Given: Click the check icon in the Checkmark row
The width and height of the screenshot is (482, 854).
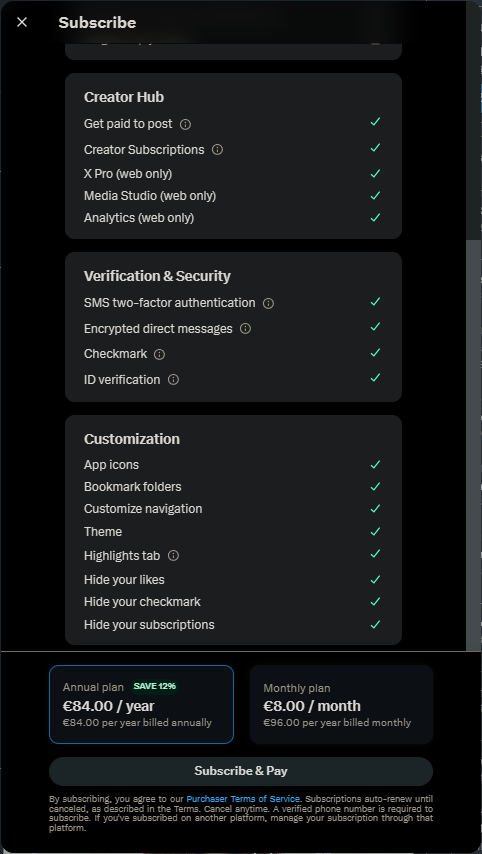Looking at the screenshot, I should [x=375, y=352].
